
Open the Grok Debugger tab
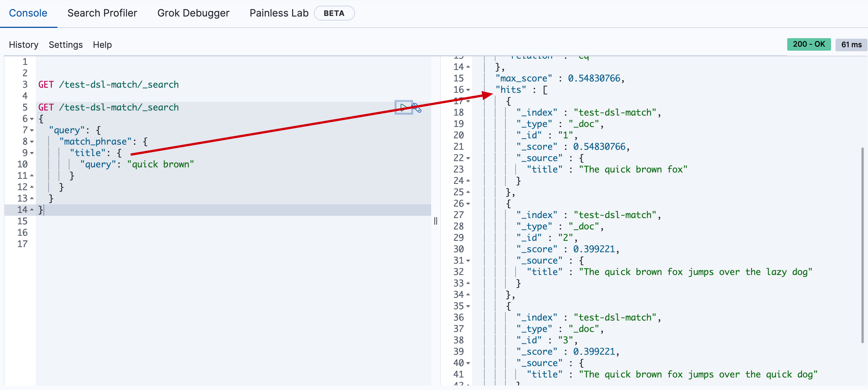[193, 13]
